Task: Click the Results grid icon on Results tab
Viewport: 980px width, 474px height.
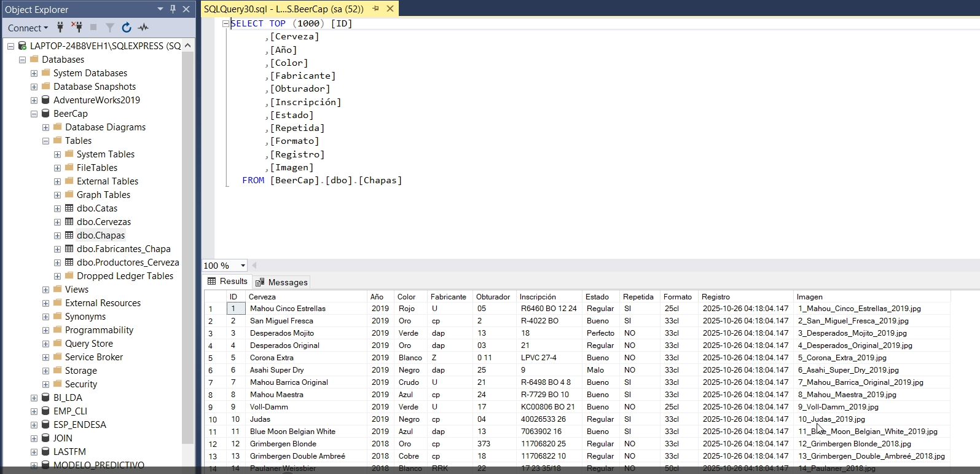Action: pos(212,281)
